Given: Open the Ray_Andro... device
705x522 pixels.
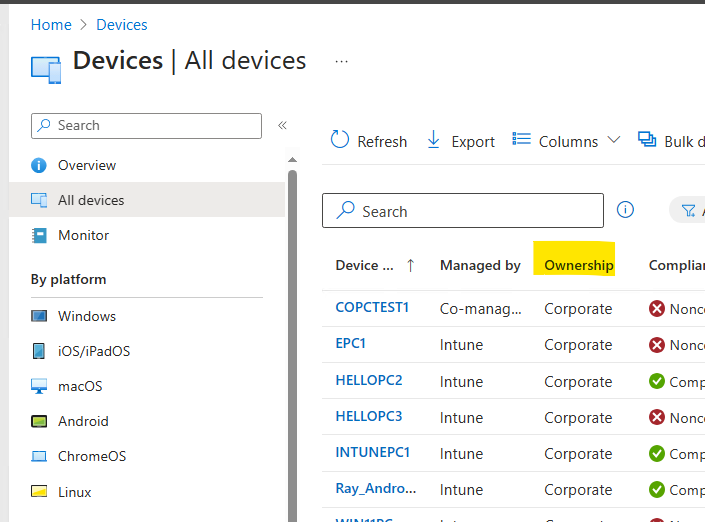Looking at the screenshot, I should pyautogui.click(x=376, y=488).
